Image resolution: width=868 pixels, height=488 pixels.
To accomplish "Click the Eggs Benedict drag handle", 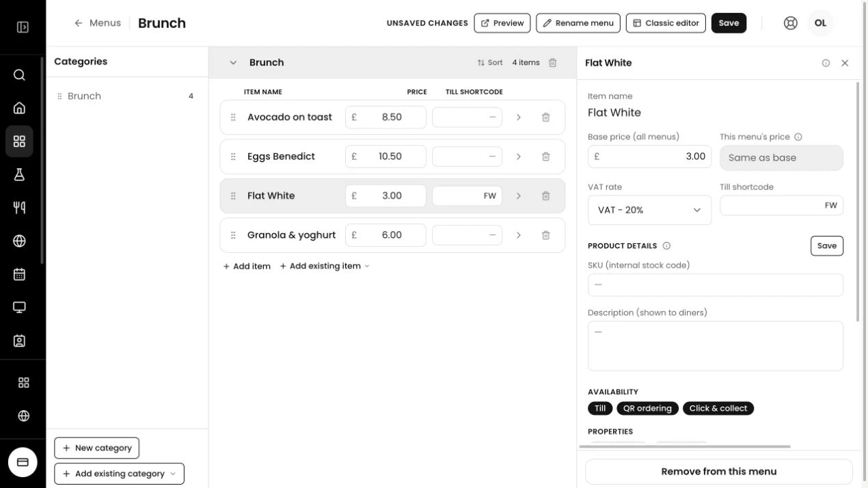I will [x=233, y=157].
